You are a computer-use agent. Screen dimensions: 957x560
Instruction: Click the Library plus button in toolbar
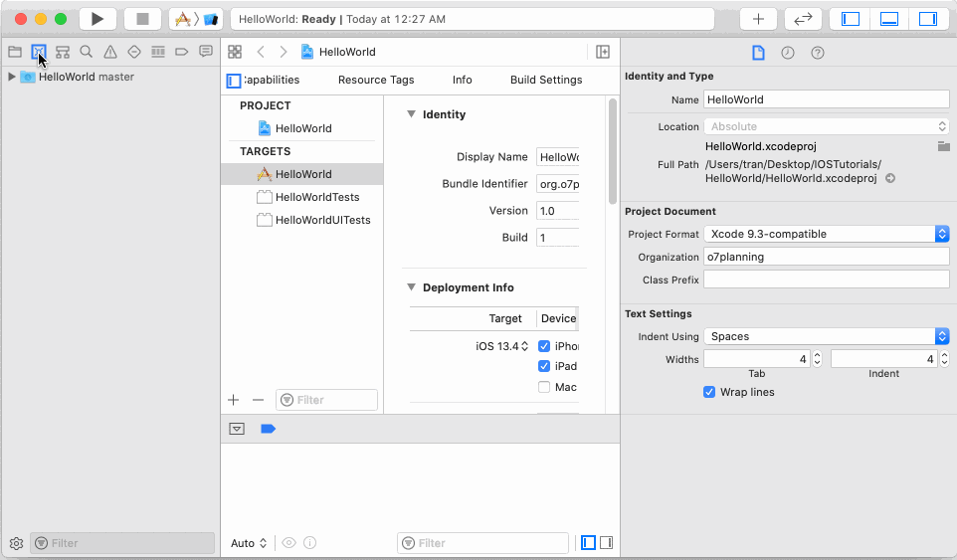(758, 19)
